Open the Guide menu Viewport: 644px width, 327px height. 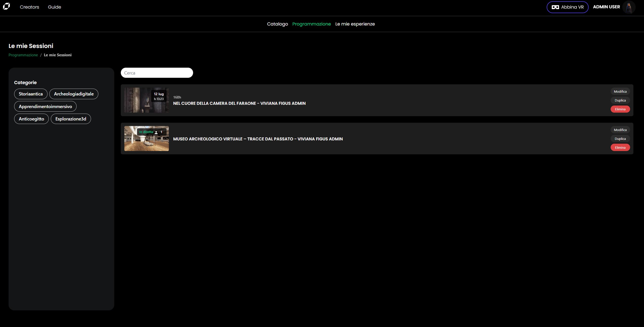(x=54, y=7)
